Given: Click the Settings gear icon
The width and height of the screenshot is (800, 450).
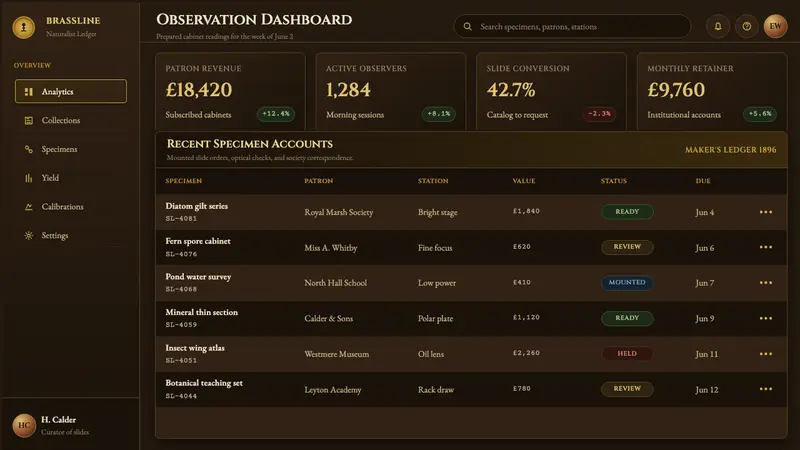Looking at the screenshot, I should pos(29,236).
